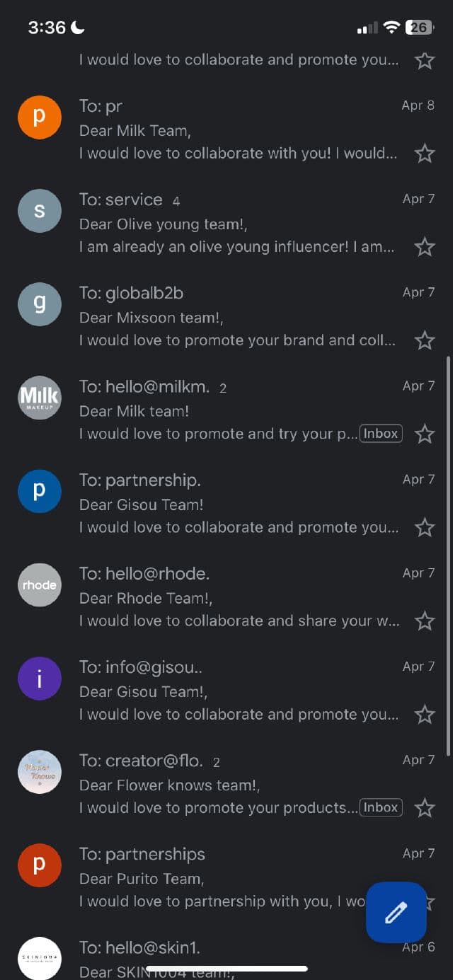Star the info@gisou email
The height and width of the screenshot is (980, 453).
coord(425,714)
